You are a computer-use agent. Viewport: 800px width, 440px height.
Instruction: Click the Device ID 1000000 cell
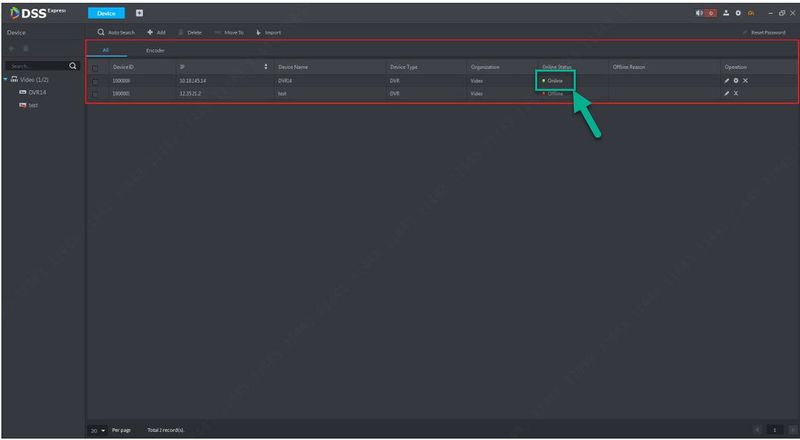pyautogui.click(x=121, y=81)
